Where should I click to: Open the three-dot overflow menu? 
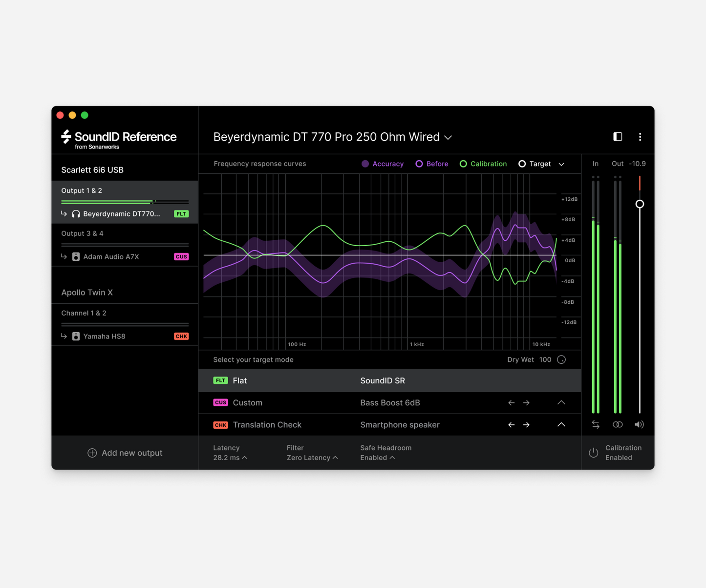point(640,137)
